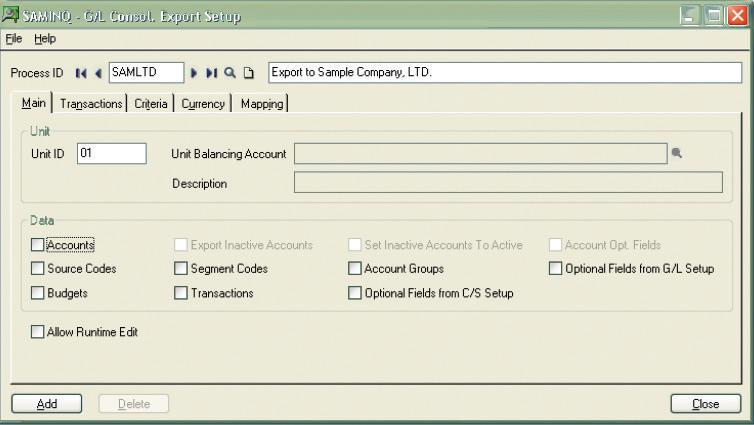Viewport: 754px width, 425px height.
Task: Go to first Process ID record
Action: 80,73
